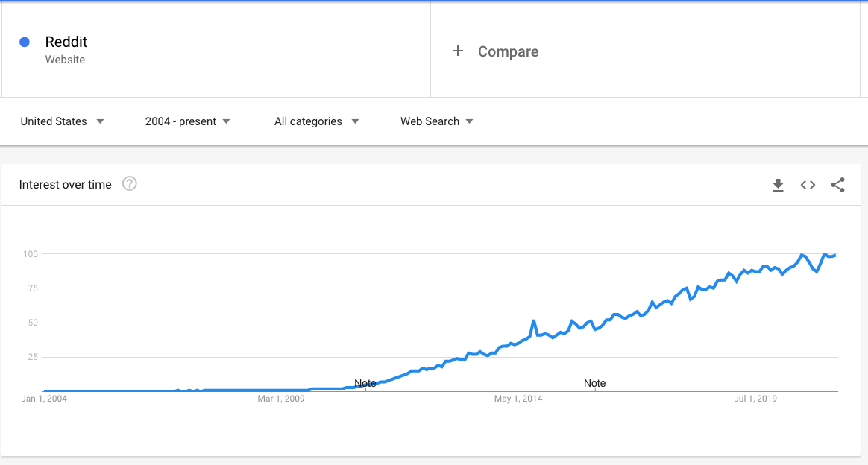
Task: Open the All categories dropdown
Action: pyautogui.click(x=317, y=121)
